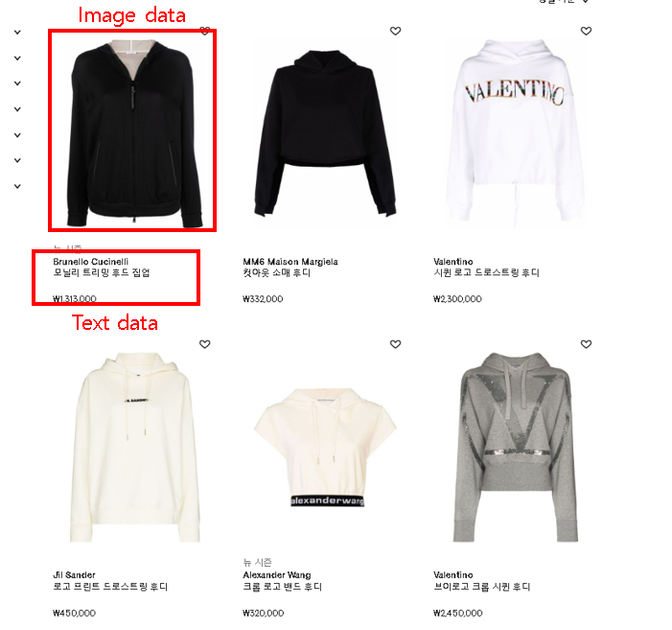The height and width of the screenshot is (630, 672).
Task: Expand the third sidebar filter chevron
Action: tap(17, 83)
